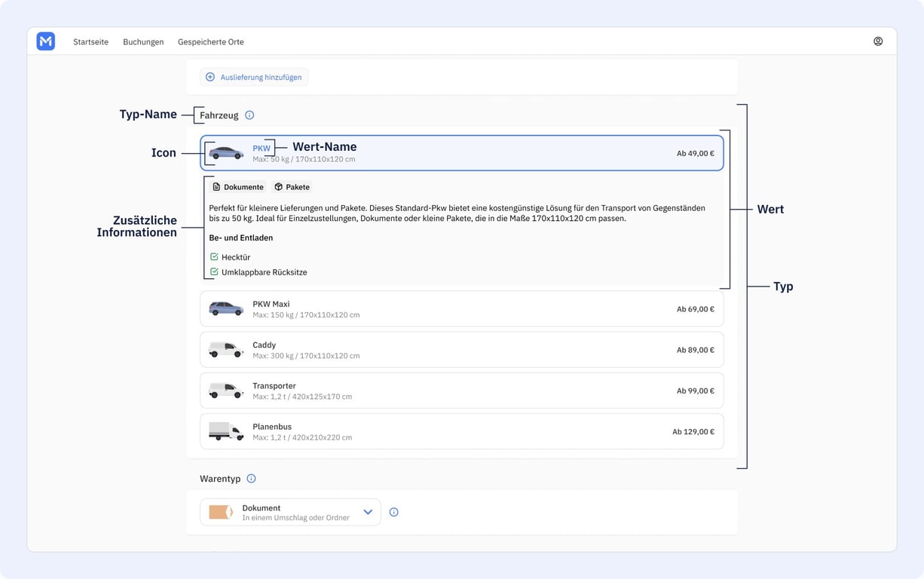Go to Startseite

click(x=90, y=42)
